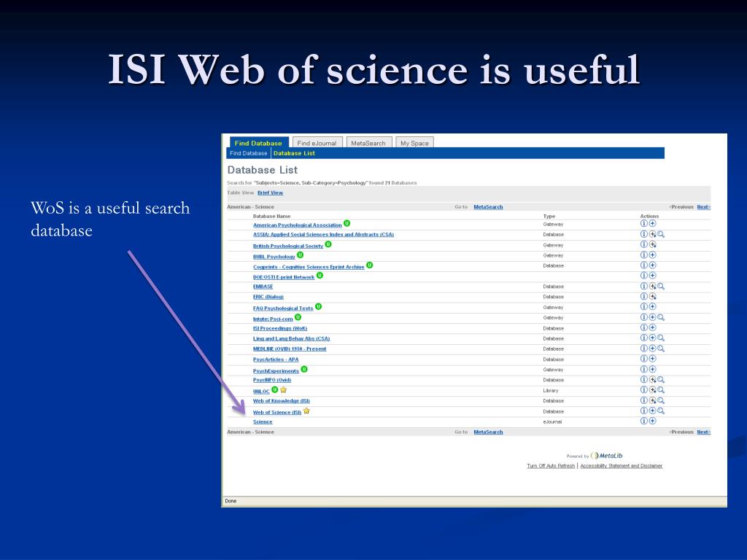Click the UNLOC library link
747x560 pixels.
point(261,392)
